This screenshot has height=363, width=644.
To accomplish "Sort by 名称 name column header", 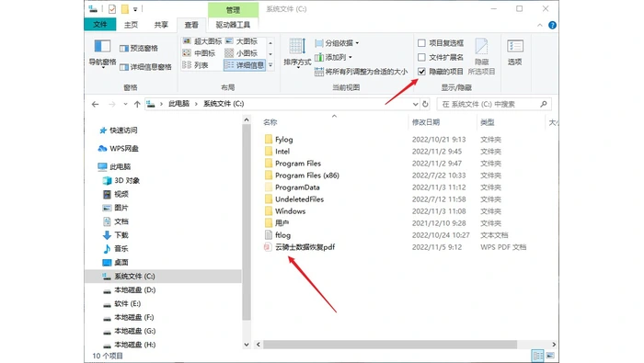I will click(x=270, y=122).
